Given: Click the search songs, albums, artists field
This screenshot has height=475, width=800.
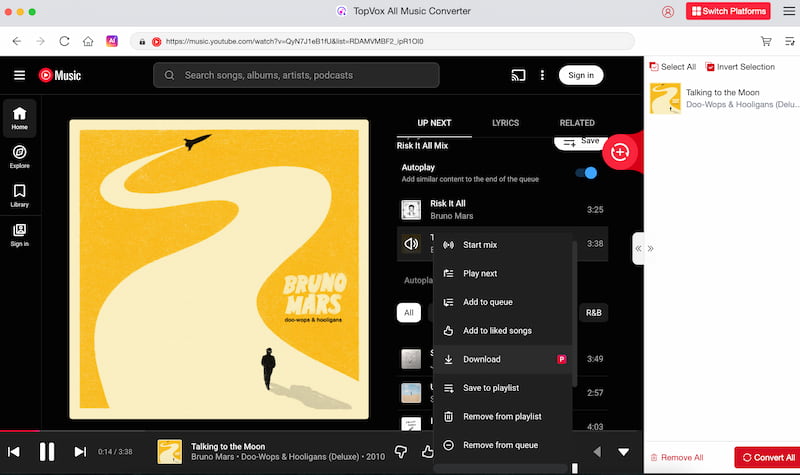Looking at the screenshot, I should coord(296,76).
